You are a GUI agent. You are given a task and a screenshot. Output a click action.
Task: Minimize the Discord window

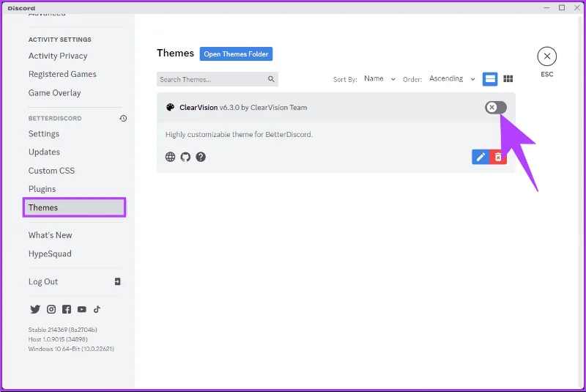click(x=546, y=7)
